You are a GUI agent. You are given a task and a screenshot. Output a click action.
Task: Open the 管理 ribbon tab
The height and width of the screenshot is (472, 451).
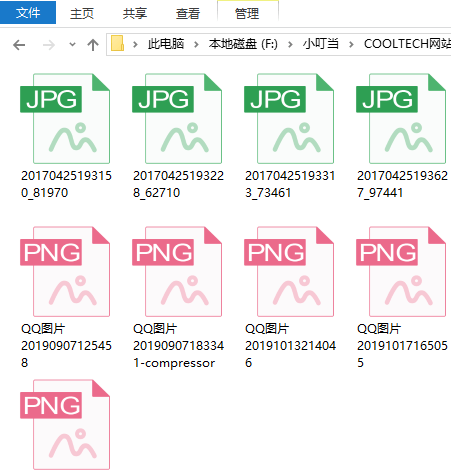point(247,13)
